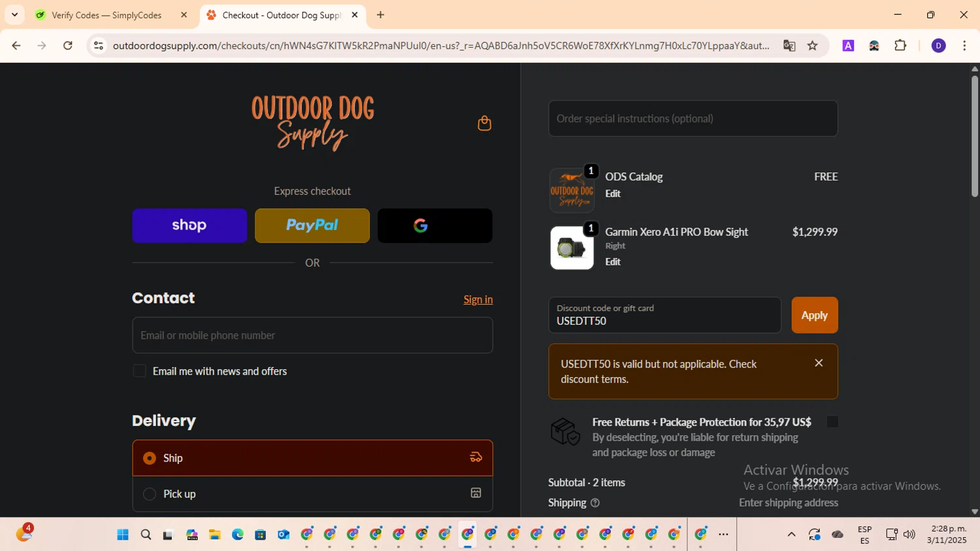Click Order special instructions field
Image resolution: width=980 pixels, height=551 pixels.
click(693, 118)
